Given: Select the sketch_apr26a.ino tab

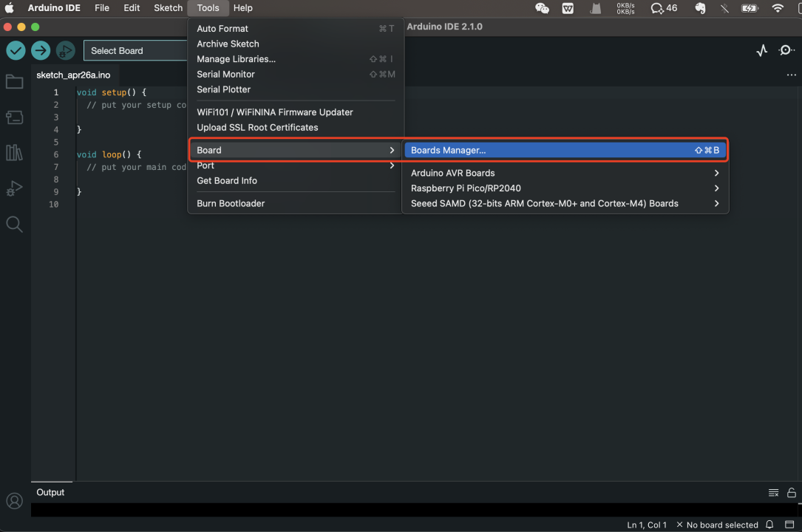Looking at the screenshot, I should pos(73,75).
